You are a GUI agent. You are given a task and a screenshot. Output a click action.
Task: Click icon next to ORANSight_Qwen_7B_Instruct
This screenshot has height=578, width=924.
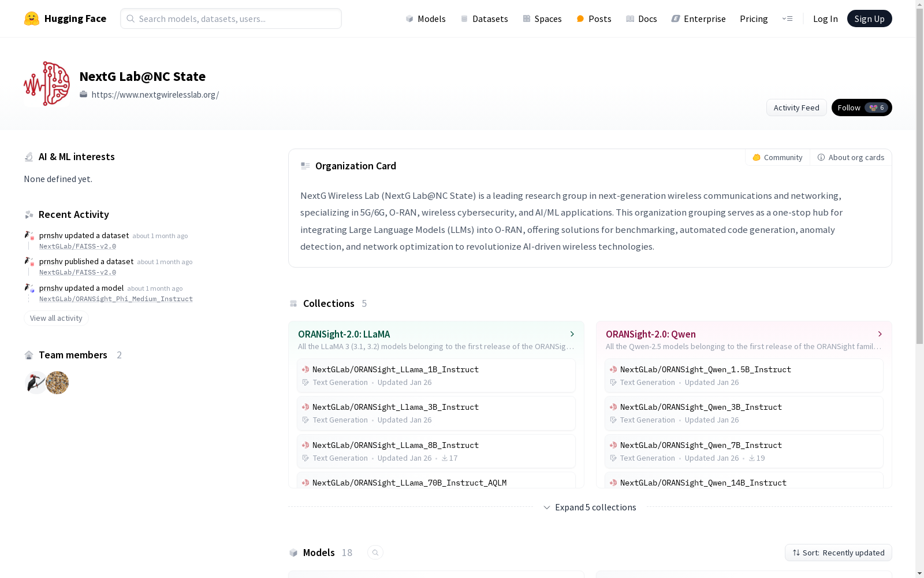613,445
